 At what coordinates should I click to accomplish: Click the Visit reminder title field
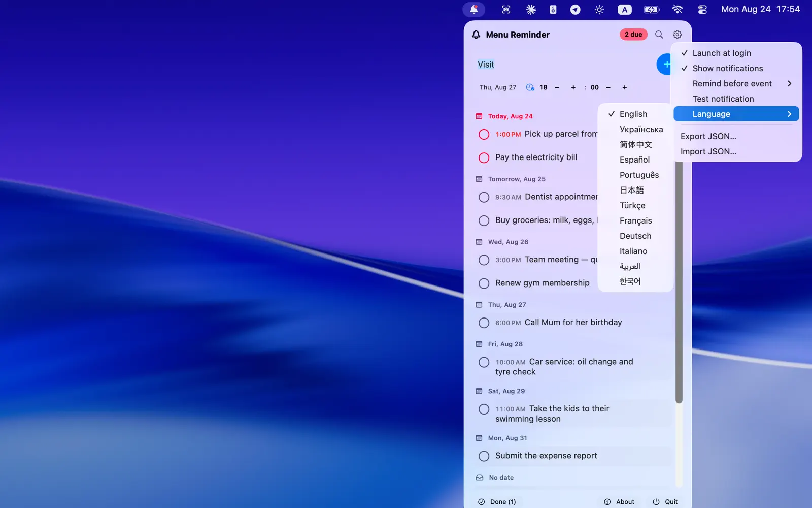563,65
